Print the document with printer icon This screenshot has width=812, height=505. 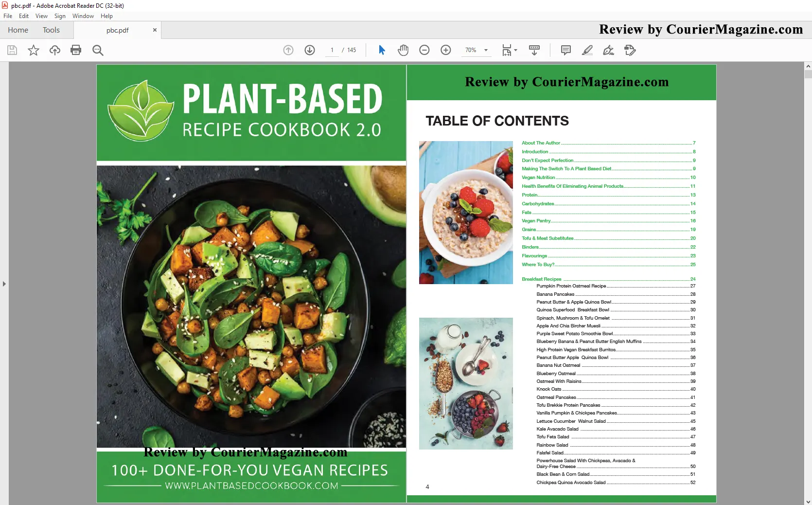coord(76,50)
